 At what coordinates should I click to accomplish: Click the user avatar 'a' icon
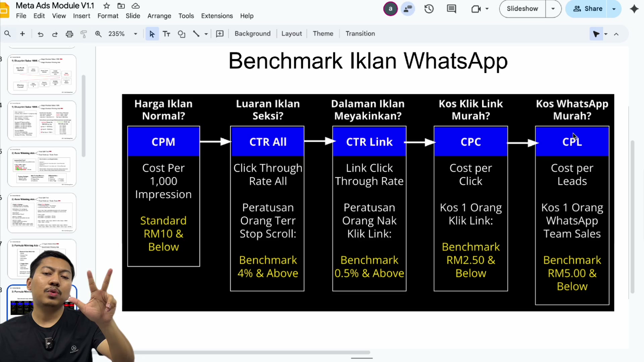[390, 9]
